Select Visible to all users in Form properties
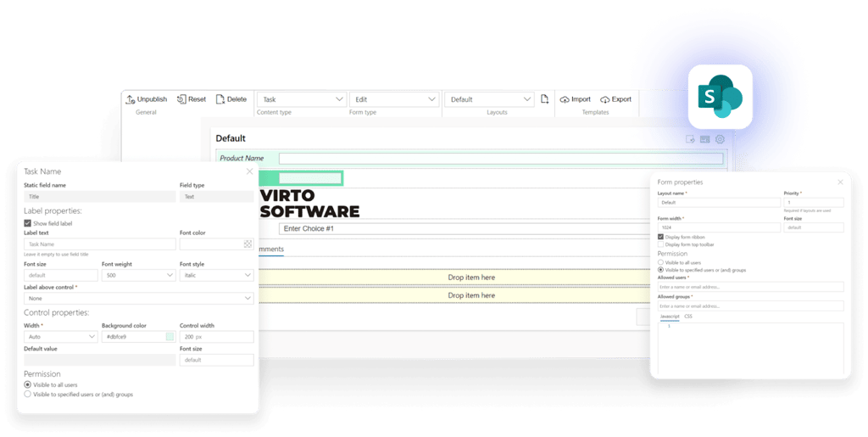 [660, 262]
